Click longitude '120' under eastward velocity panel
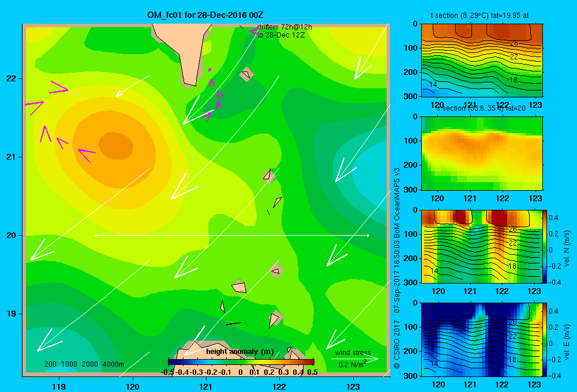The image size is (577, 392). (x=438, y=385)
